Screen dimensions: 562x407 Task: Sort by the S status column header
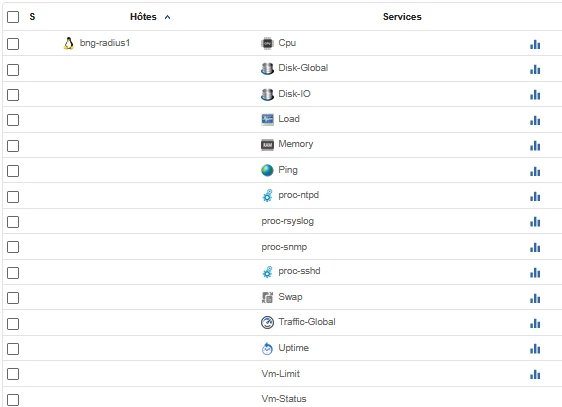[32, 16]
